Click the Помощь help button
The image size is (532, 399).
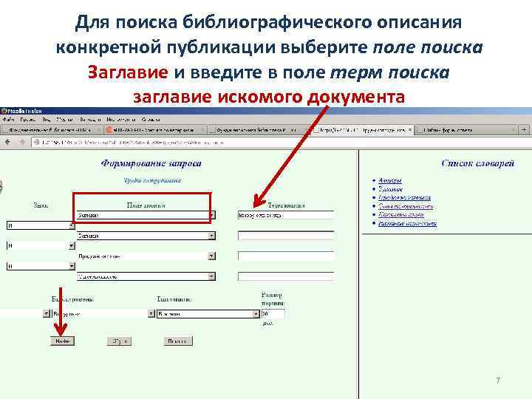178,341
